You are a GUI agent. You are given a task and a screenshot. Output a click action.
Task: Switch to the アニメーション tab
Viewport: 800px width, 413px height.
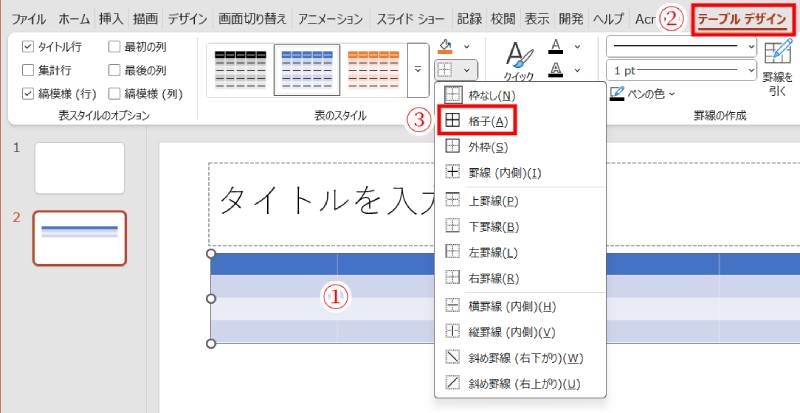click(x=331, y=19)
